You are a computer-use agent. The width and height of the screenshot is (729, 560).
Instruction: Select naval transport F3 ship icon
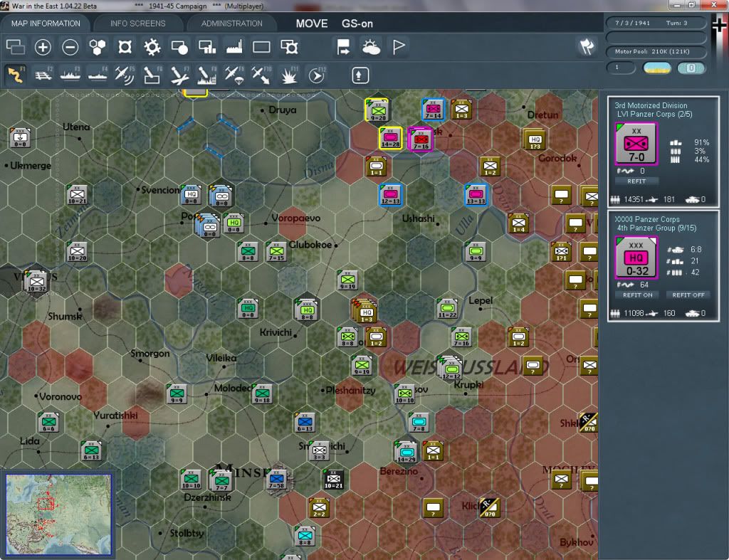(x=70, y=75)
